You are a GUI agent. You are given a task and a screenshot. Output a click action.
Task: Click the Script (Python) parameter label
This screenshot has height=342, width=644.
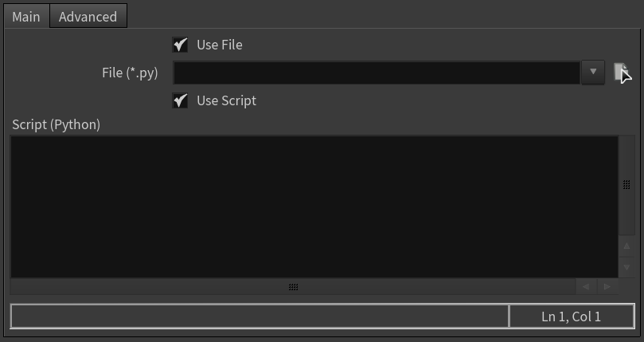57,124
